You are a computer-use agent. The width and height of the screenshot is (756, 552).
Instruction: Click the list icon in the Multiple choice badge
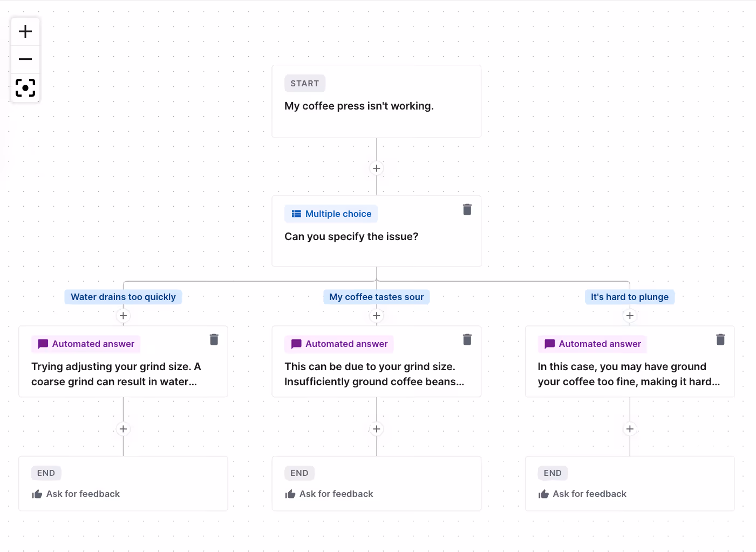click(x=296, y=214)
